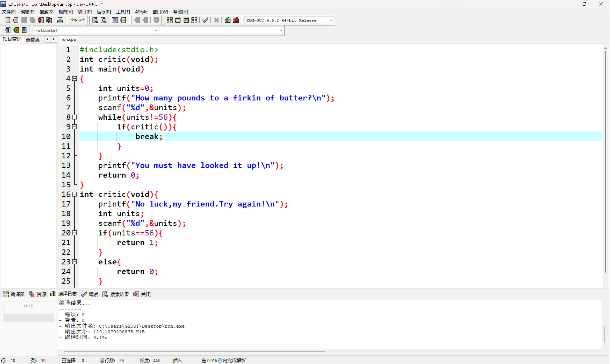Collapse the main function fold at line 4

click(x=75, y=79)
